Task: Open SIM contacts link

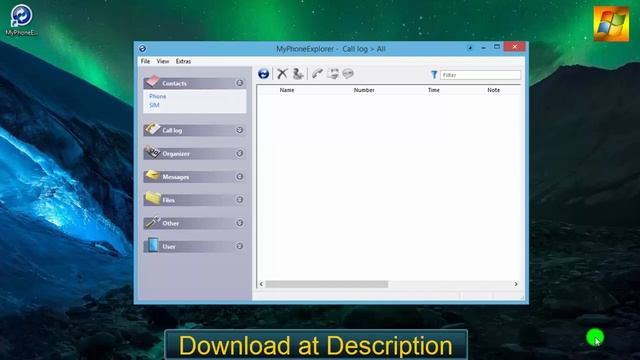Action: 154,105
